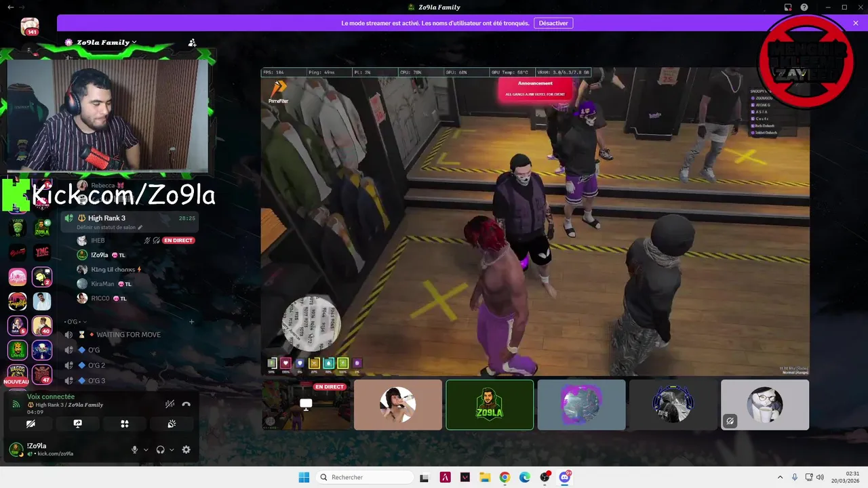This screenshot has height=488, width=868.
Task: Open the Zo9la server icon in sidebar
Action: click(42, 228)
